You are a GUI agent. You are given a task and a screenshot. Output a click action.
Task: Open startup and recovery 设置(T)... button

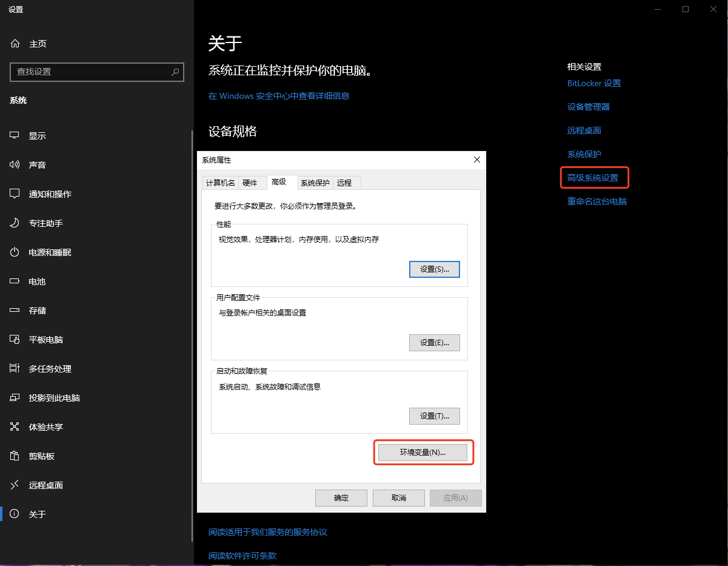point(435,416)
